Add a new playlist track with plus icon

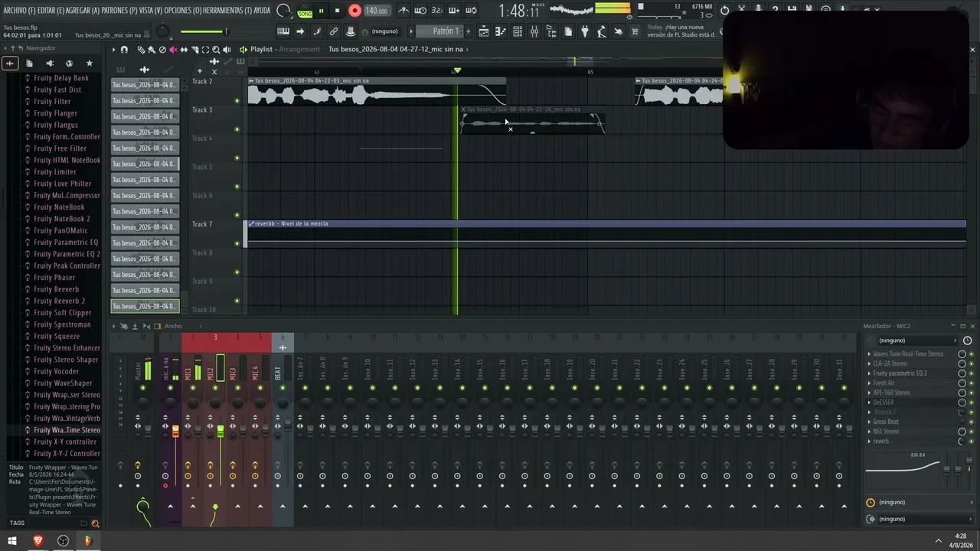click(200, 71)
